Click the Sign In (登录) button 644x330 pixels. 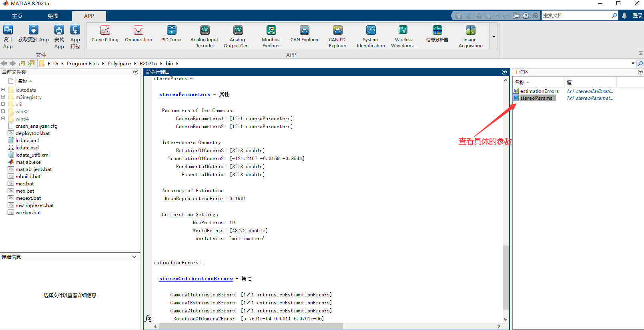[637, 16]
